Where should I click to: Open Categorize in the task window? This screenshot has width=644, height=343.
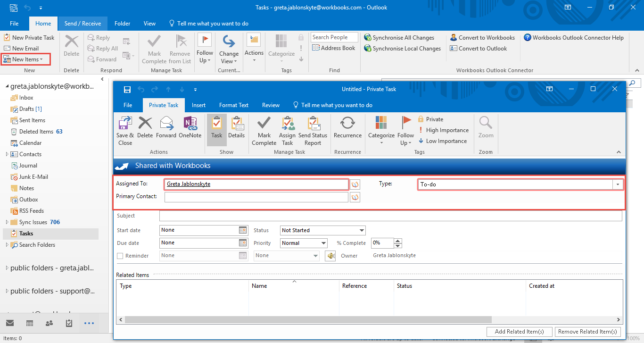point(381,131)
